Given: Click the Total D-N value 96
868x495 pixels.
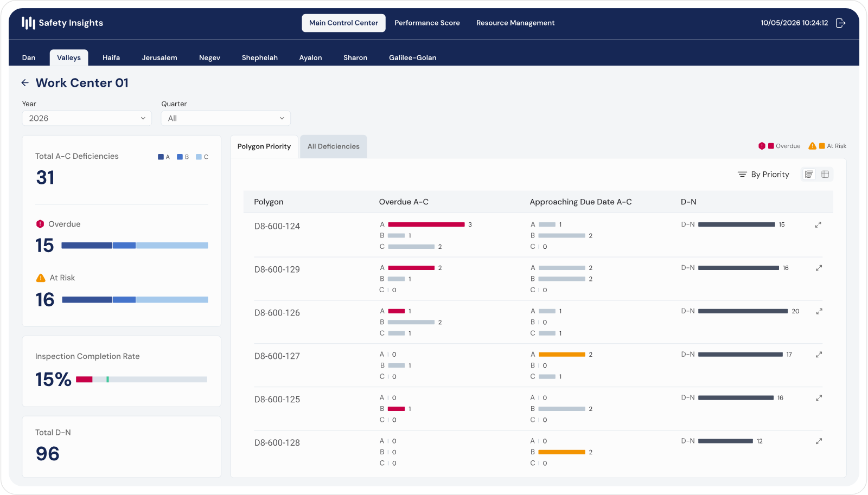Looking at the screenshot, I should (x=48, y=454).
